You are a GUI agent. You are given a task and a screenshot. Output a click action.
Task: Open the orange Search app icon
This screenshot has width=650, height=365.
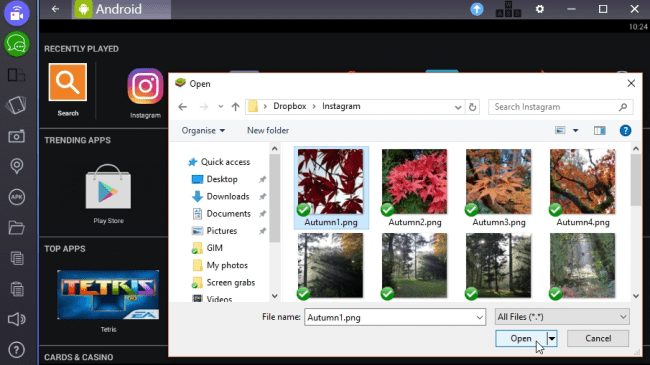point(68,82)
